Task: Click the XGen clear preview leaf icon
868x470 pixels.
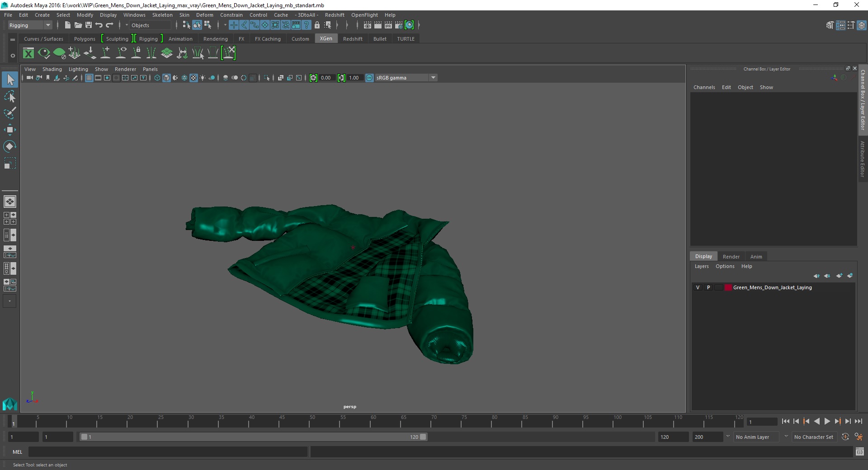Action: 59,53
